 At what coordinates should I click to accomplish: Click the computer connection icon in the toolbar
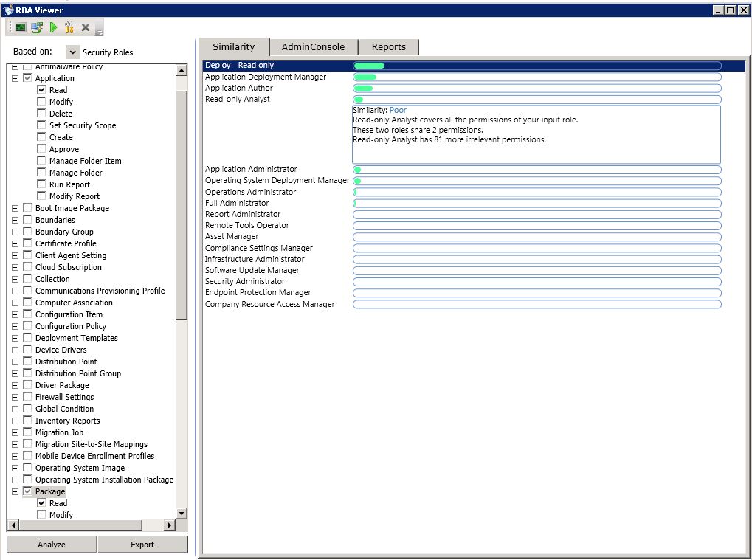(37, 27)
